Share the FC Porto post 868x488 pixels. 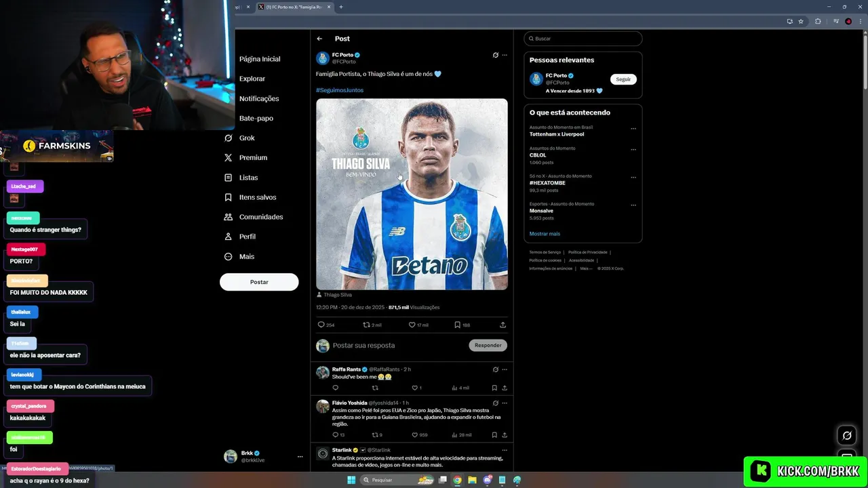[502, 325]
